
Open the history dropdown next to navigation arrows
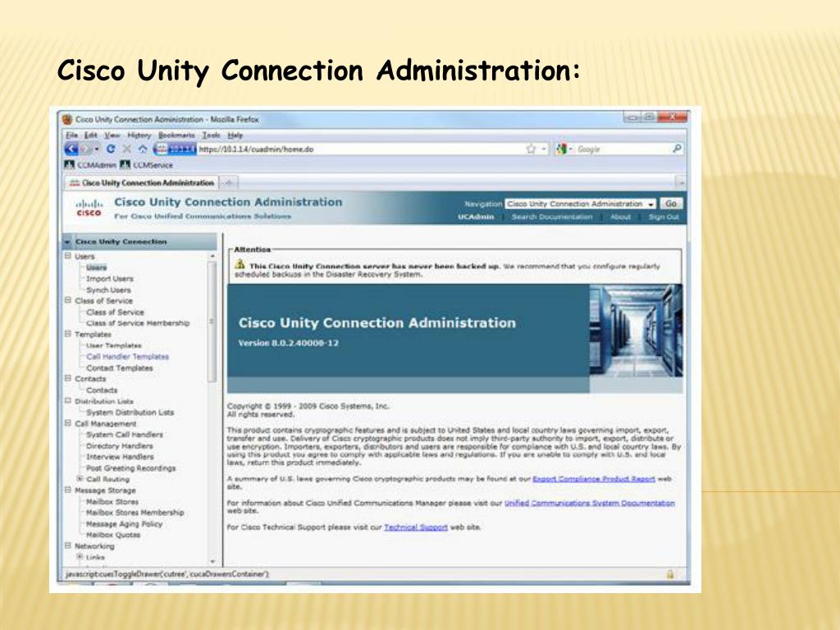pos(97,149)
